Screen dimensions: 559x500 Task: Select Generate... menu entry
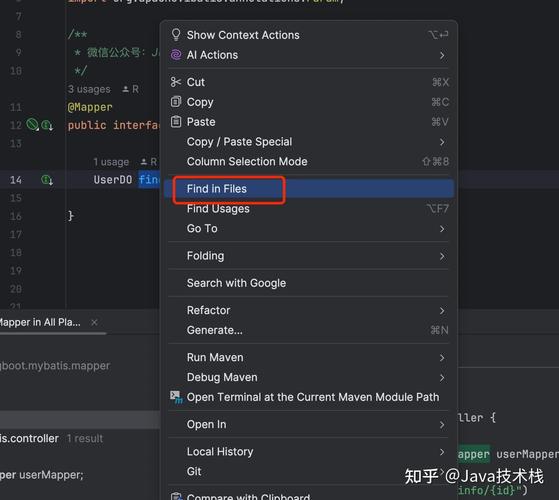[x=309, y=330]
